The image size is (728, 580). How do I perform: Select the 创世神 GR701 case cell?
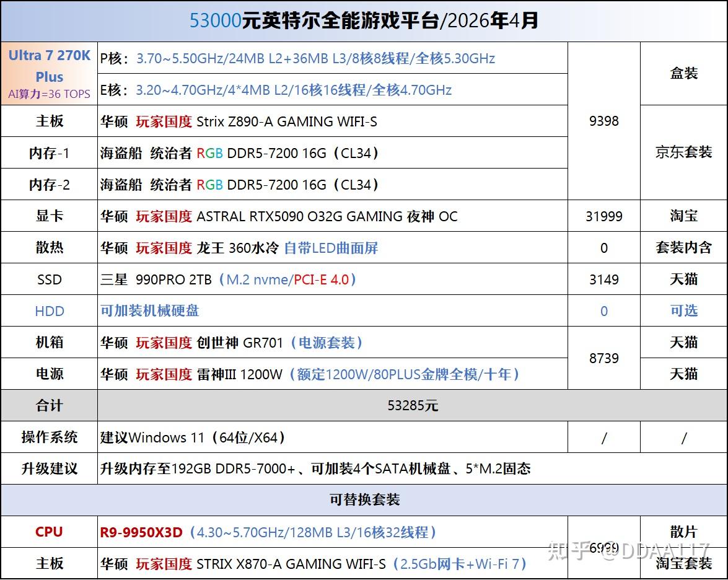(333, 342)
